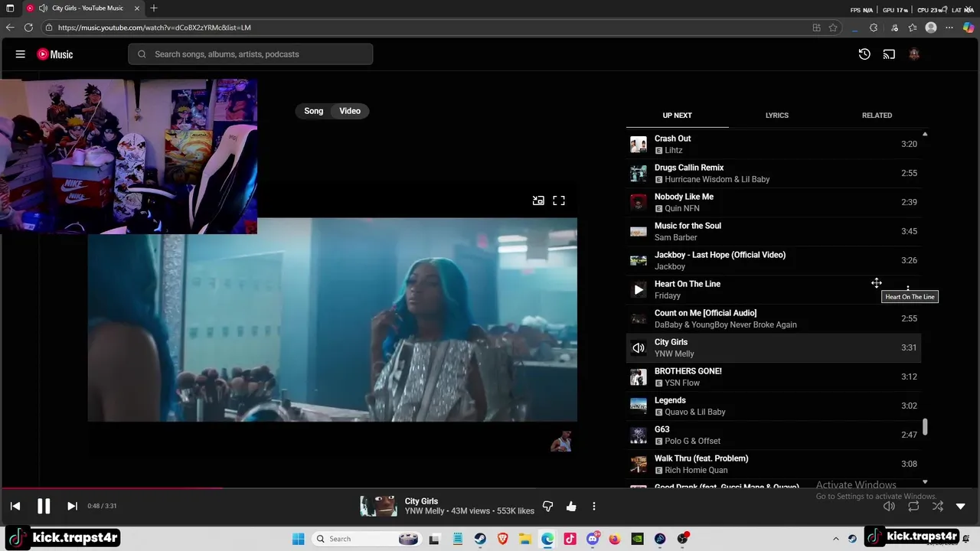Open the Windows Start menu
The image size is (980, 551).
(x=298, y=539)
